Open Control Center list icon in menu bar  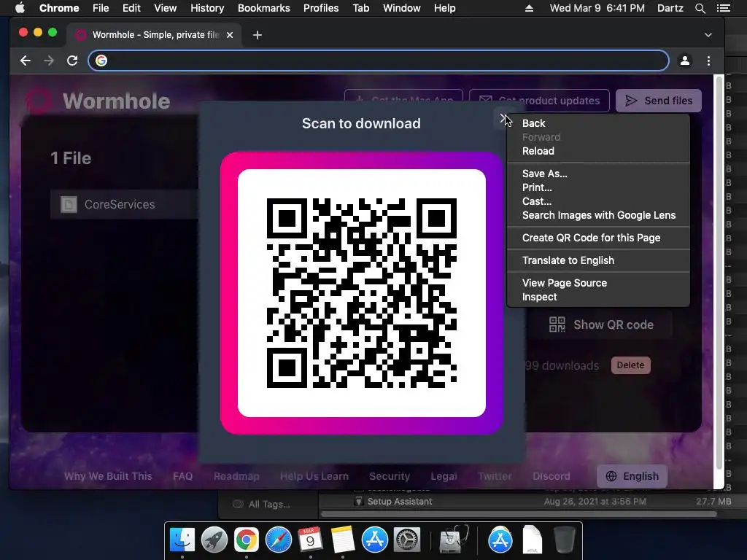(723, 8)
